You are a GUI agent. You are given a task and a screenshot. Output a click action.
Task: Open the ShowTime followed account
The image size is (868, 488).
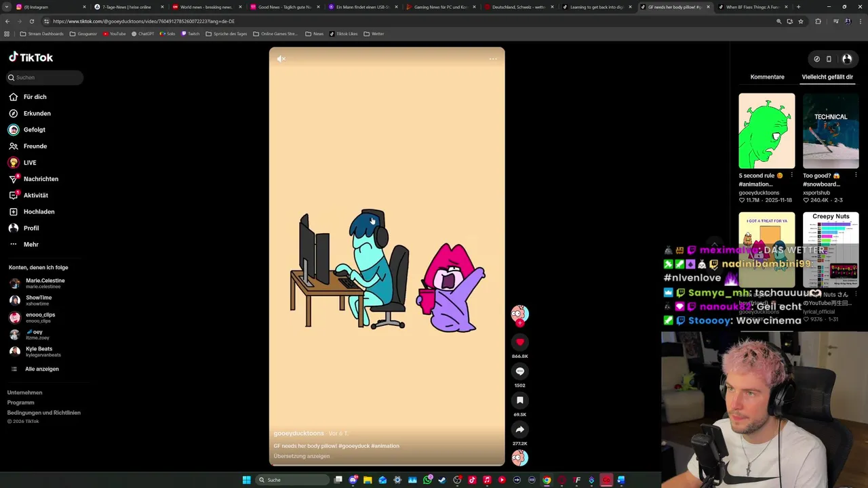[38, 300]
